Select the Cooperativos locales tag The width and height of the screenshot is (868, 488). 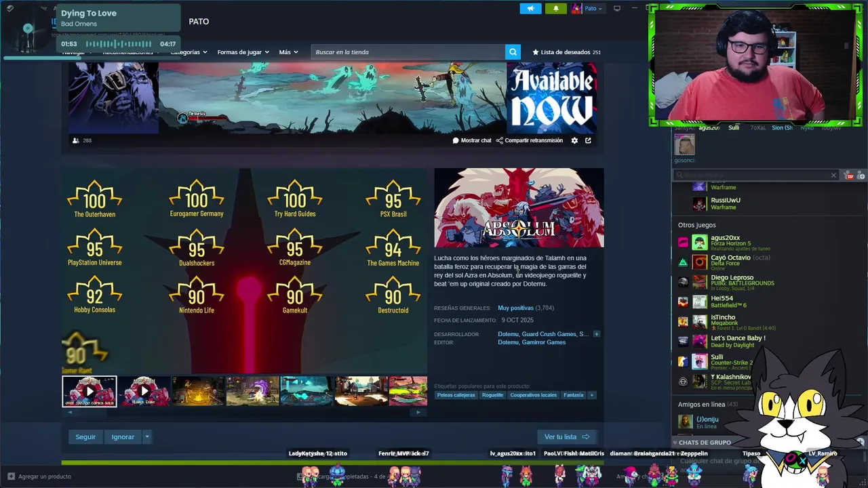(534, 395)
